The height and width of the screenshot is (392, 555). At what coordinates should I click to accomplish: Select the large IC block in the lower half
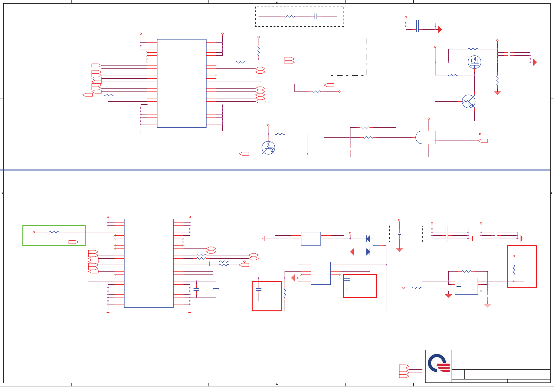(x=149, y=263)
